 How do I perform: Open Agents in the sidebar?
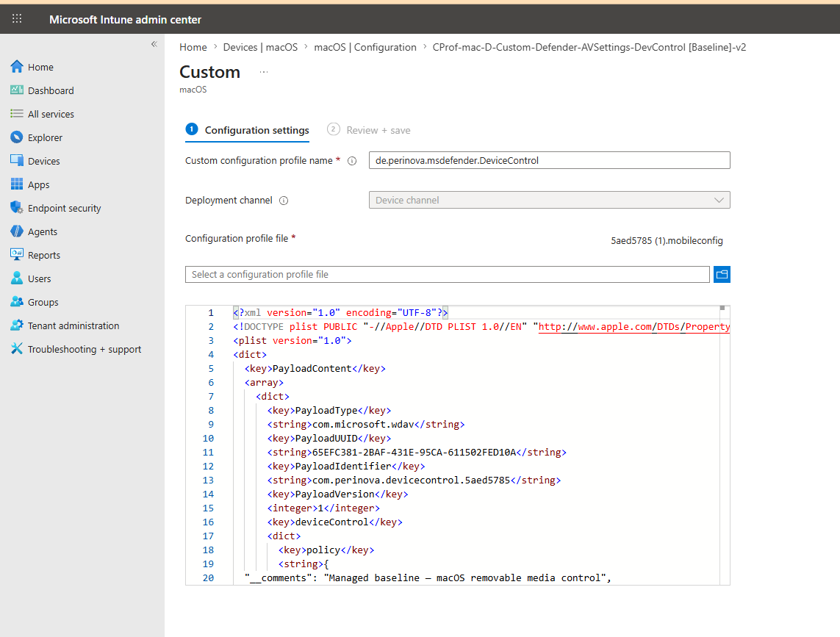[x=43, y=232]
